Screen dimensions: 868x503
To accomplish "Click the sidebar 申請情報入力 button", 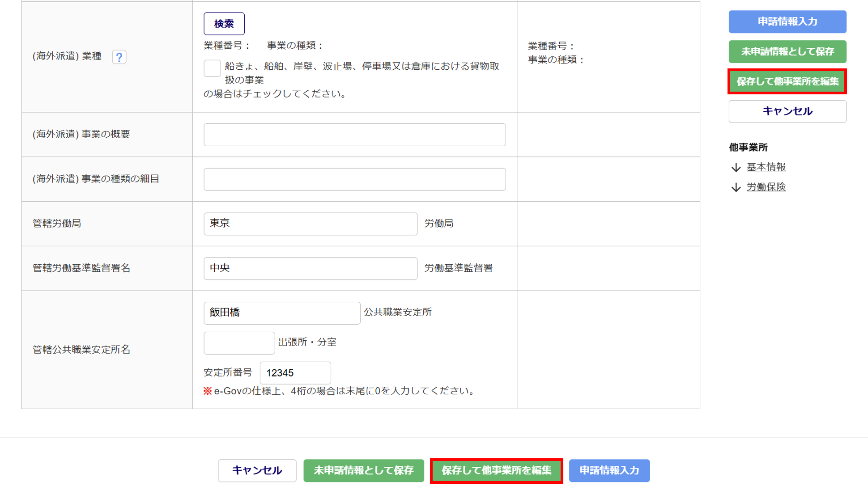I will coord(787,21).
